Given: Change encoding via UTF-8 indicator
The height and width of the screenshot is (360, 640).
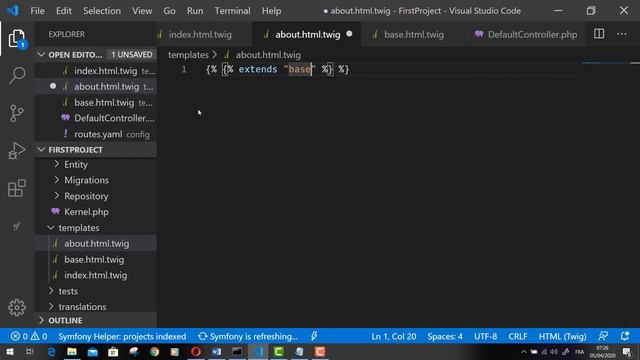Looking at the screenshot, I should pos(485,336).
